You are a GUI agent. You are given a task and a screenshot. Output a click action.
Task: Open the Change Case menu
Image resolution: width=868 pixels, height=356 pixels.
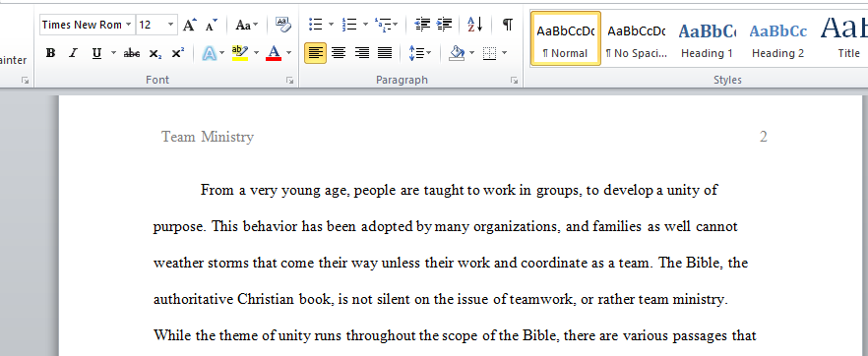[246, 25]
